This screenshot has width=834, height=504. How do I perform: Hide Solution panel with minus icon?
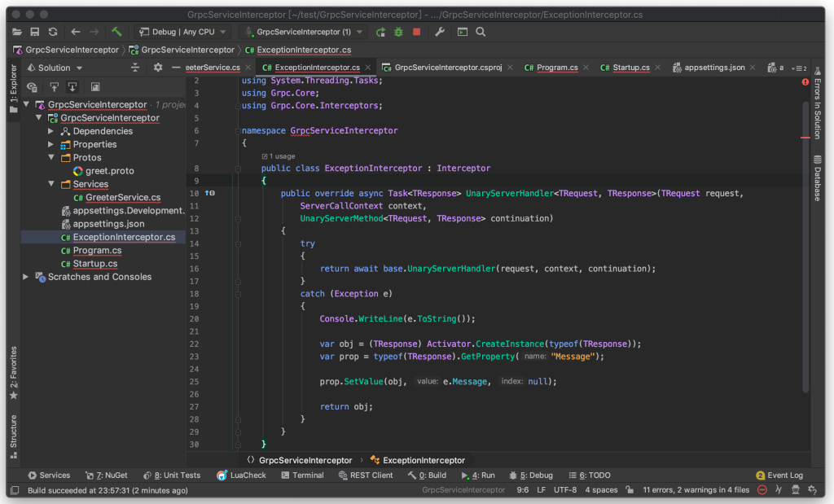point(176,68)
